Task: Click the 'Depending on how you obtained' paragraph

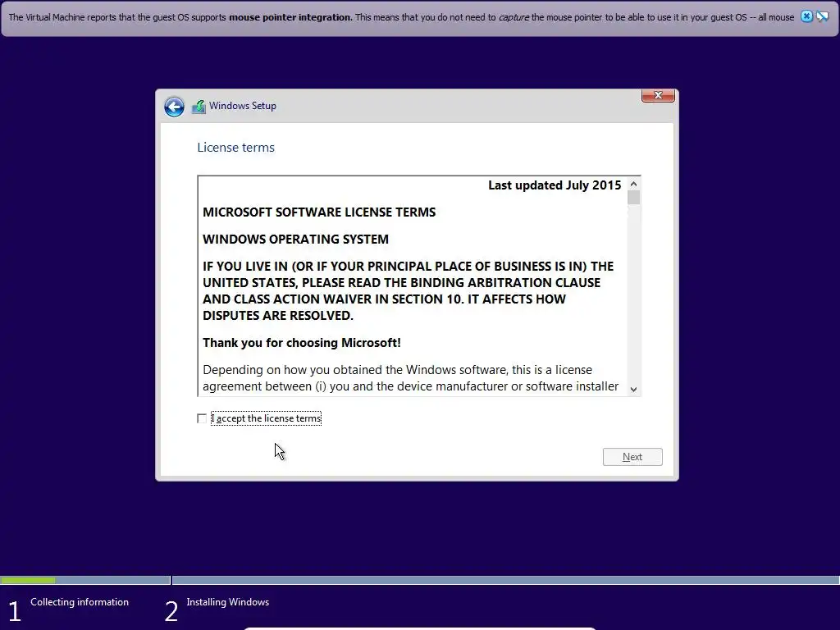Action: (410, 378)
